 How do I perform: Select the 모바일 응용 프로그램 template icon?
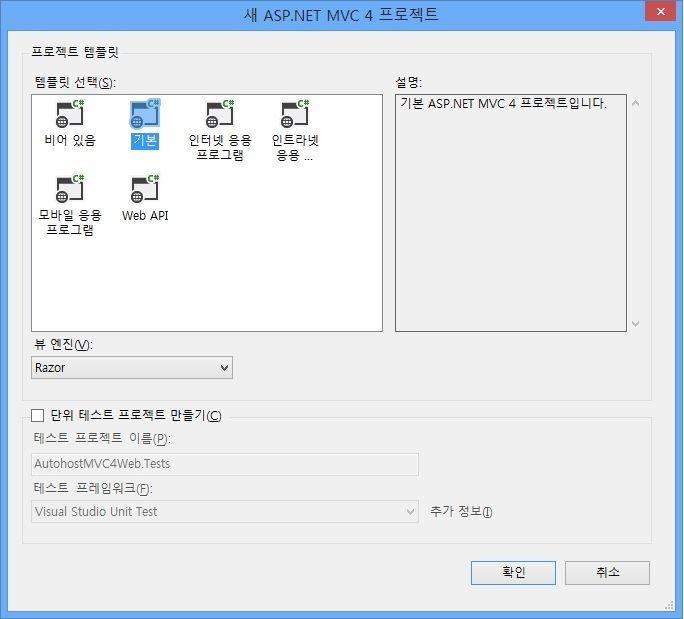[70, 189]
